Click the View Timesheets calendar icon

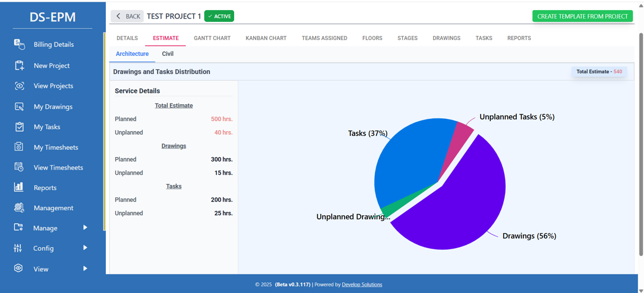[x=19, y=167]
